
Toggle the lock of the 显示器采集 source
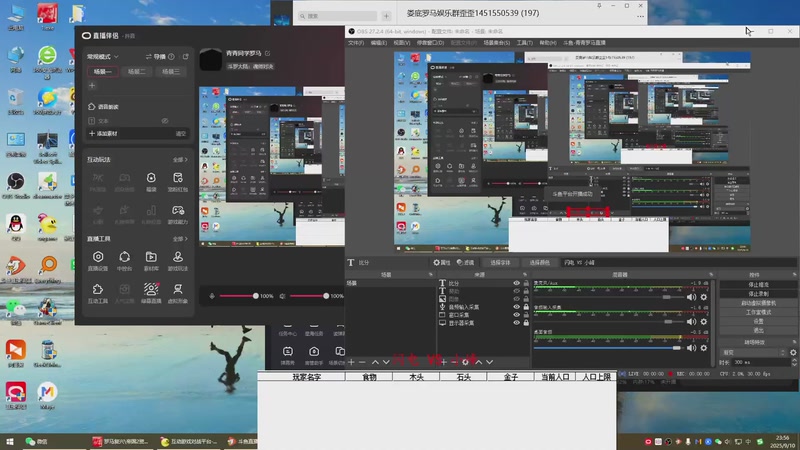click(526, 323)
